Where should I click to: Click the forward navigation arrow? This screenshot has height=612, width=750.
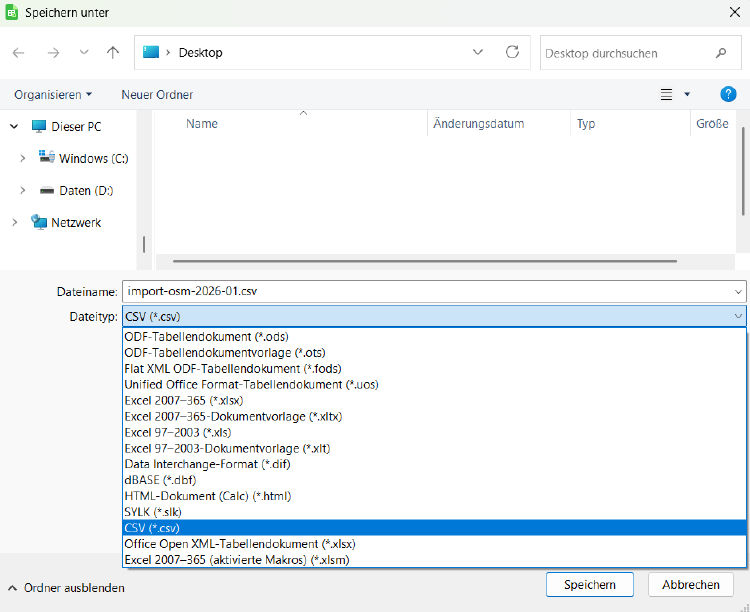53,53
